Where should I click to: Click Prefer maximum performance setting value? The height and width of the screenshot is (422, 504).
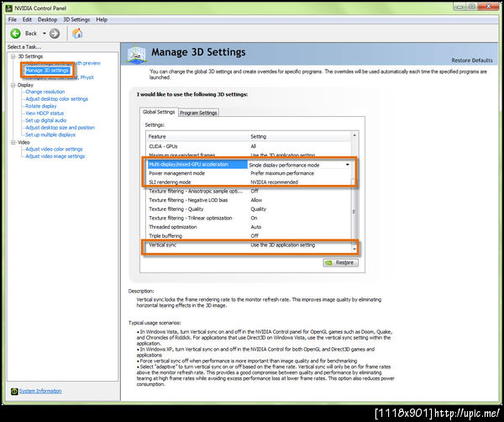[x=282, y=173]
